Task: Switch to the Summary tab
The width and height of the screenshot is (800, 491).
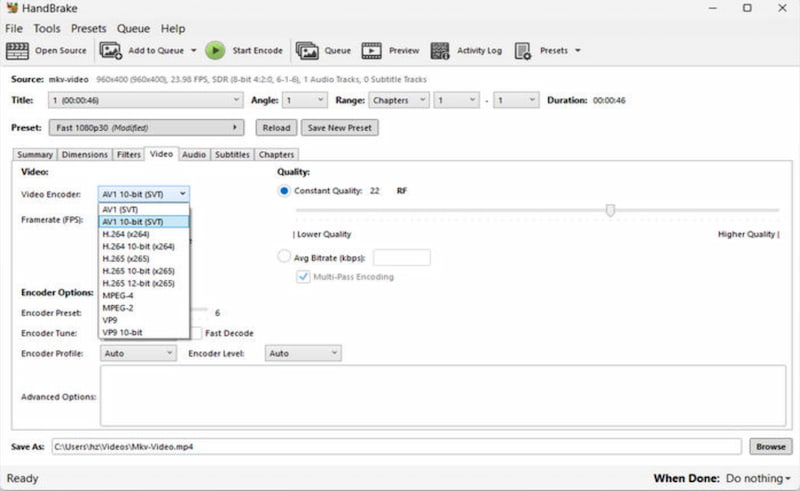Action: tap(35, 155)
